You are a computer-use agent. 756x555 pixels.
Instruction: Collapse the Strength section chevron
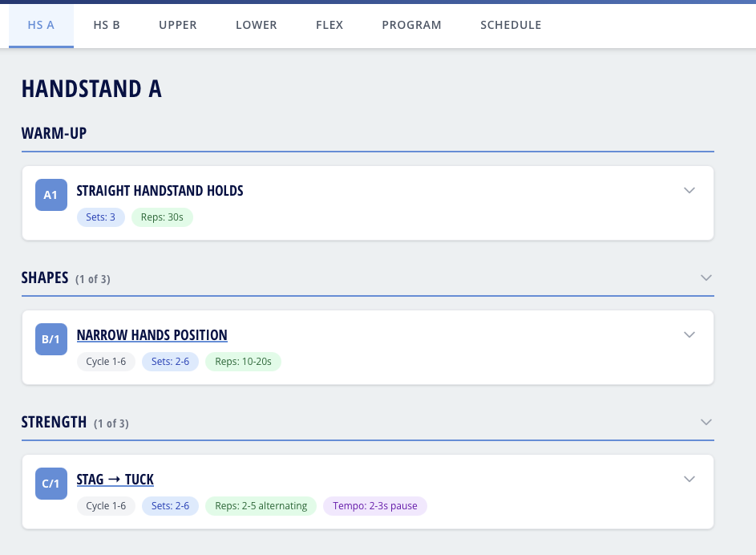point(705,422)
